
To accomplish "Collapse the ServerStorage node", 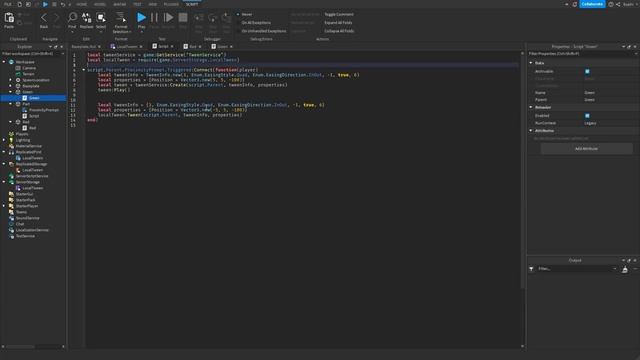I will (4, 182).
